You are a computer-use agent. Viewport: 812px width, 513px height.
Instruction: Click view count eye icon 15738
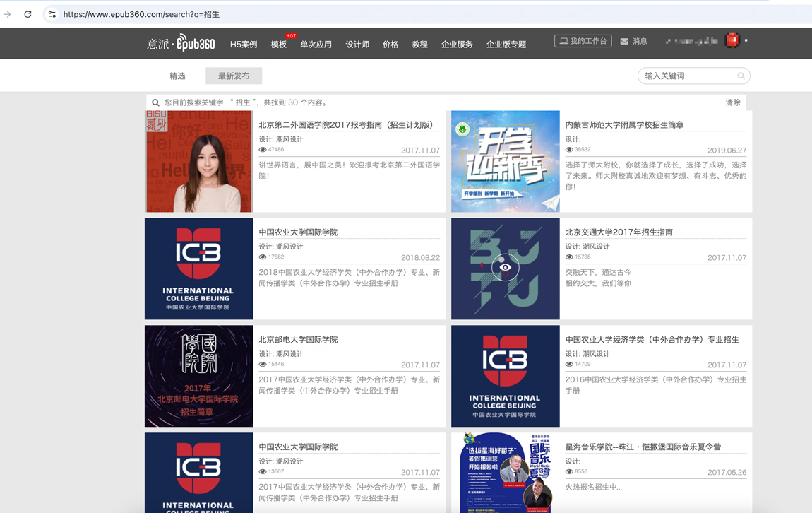coord(569,257)
